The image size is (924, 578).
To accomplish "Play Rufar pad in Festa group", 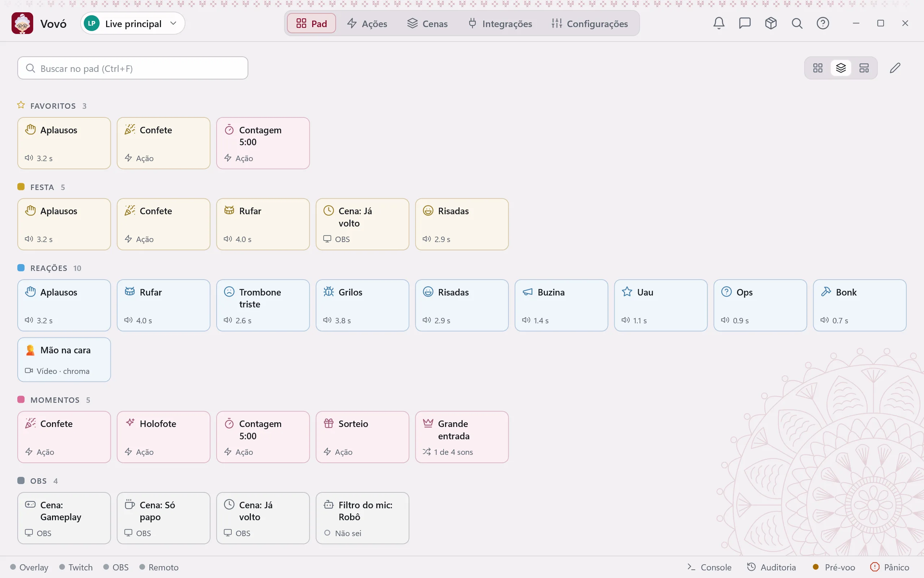I will click(x=263, y=224).
